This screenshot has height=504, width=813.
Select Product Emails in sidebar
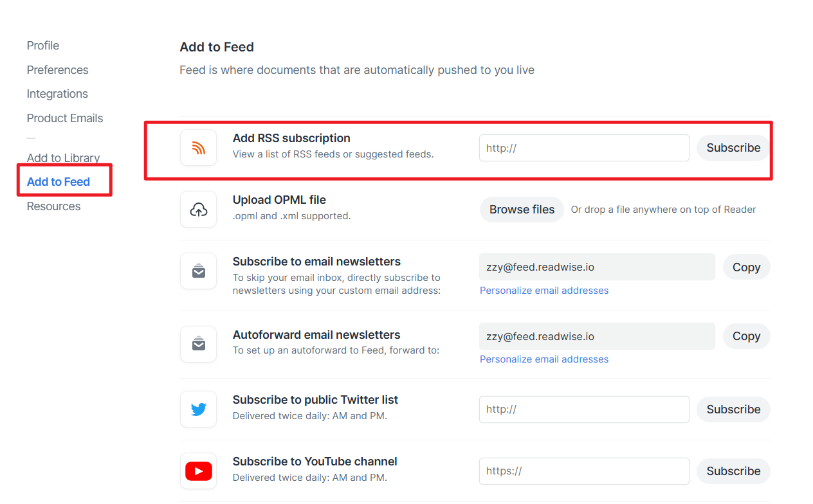(65, 118)
